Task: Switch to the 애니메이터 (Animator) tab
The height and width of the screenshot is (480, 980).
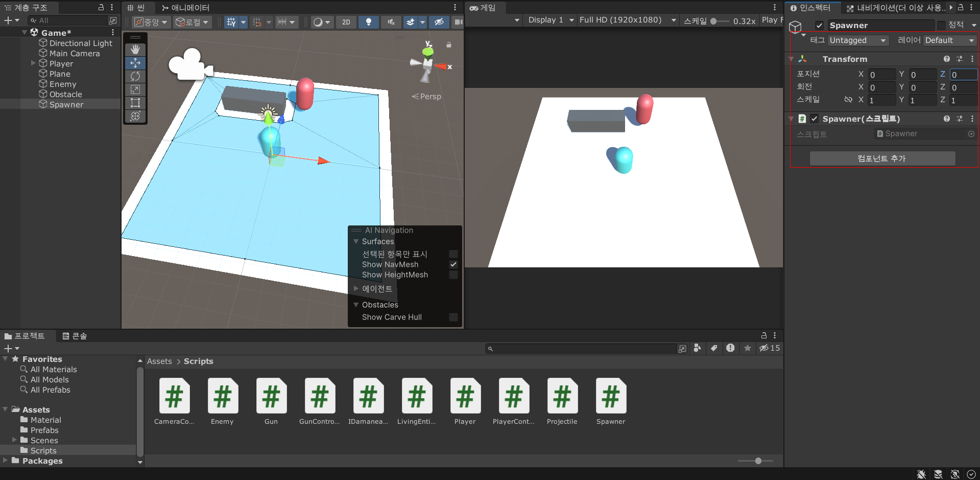Action: click(185, 8)
